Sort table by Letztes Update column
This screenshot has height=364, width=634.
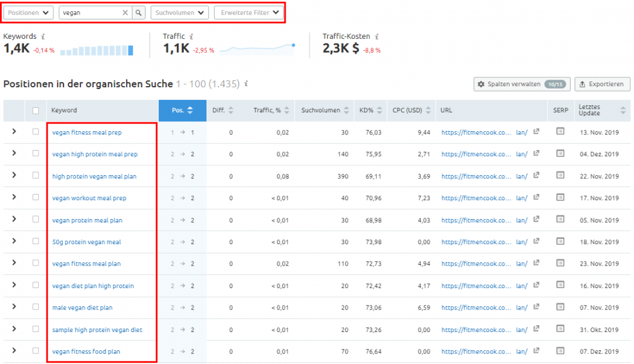[x=602, y=110]
